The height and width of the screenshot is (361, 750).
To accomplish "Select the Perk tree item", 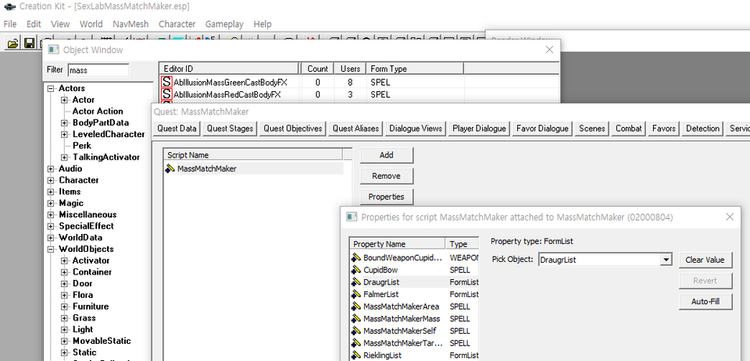I will point(82,145).
